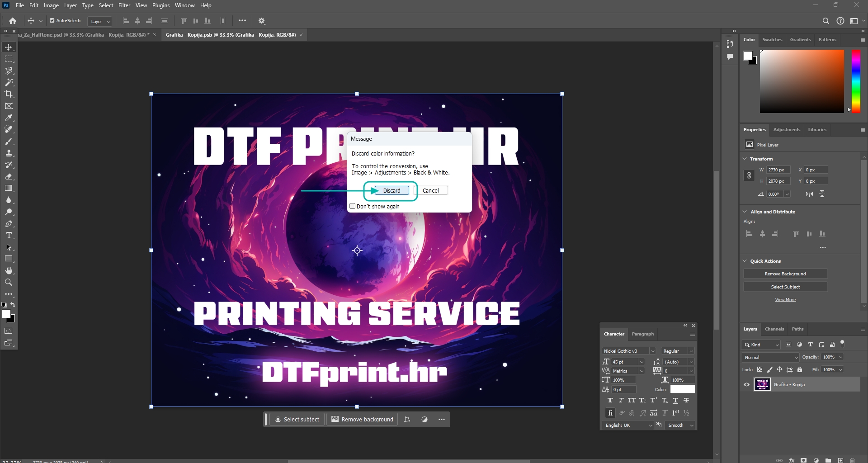Select the Frame tool

click(9, 106)
